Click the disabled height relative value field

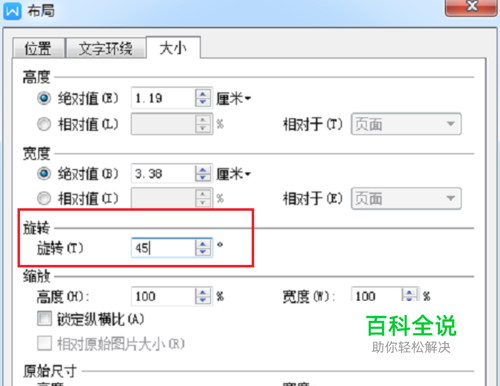click(163, 124)
